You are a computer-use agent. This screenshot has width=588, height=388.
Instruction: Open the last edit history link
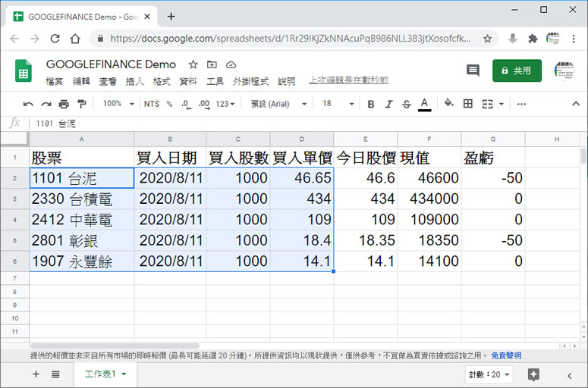[x=348, y=80]
